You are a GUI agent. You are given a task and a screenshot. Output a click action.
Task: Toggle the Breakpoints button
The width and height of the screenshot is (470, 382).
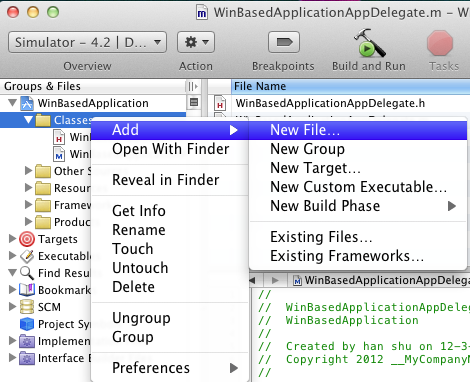click(x=284, y=42)
